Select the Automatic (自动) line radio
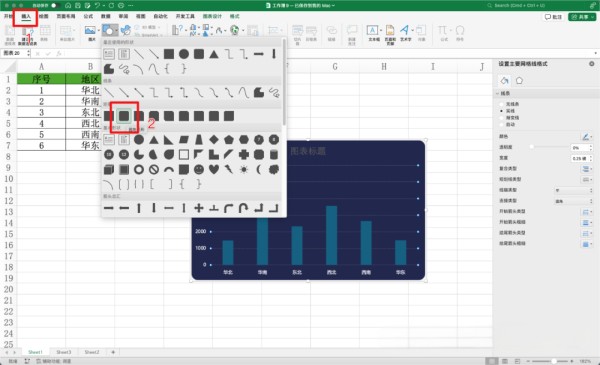 pyautogui.click(x=502, y=125)
